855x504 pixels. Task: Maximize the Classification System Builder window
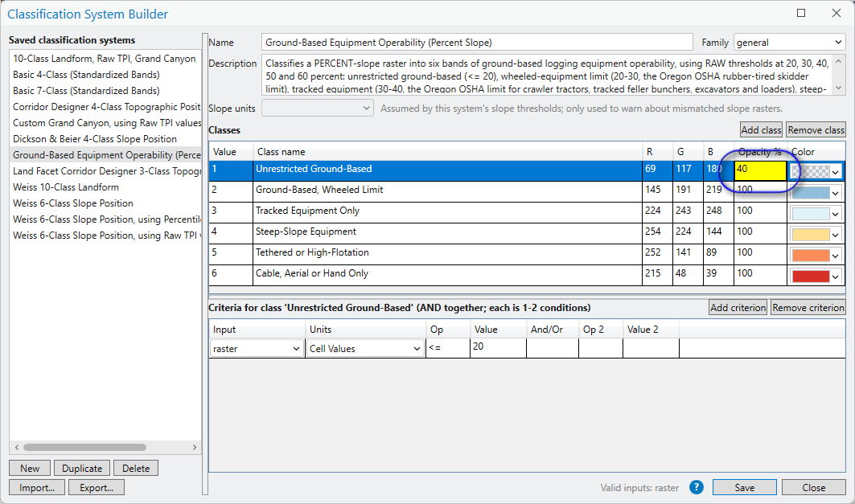pos(801,13)
